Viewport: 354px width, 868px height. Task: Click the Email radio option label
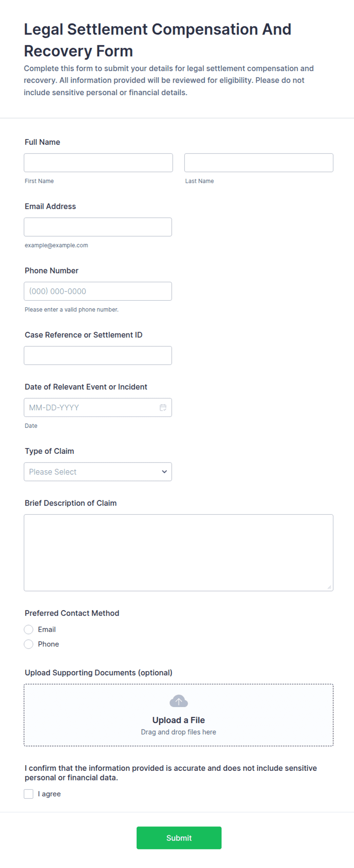click(x=47, y=629)
